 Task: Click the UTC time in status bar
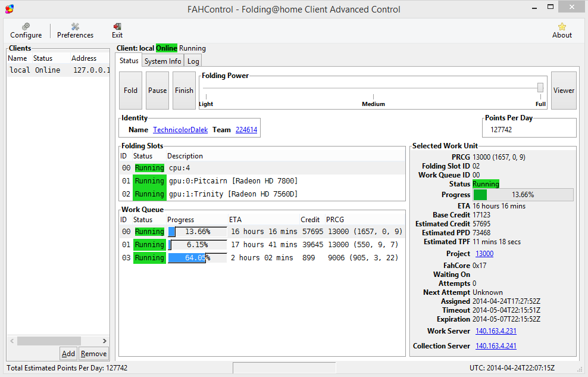click(512, 367)
